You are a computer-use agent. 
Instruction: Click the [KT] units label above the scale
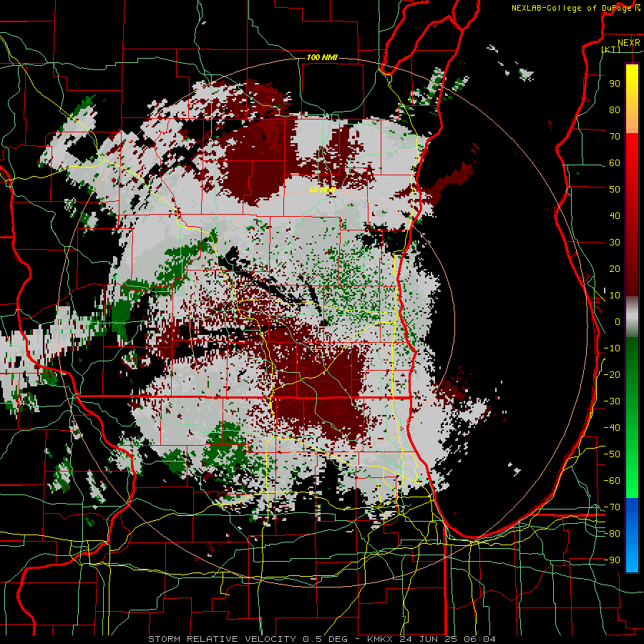point(611,49)
